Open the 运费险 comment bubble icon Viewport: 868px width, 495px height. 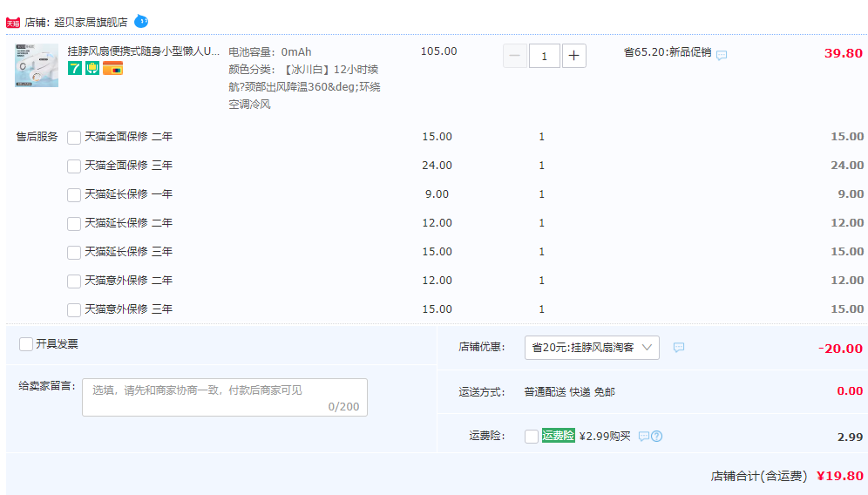(643, 437)
